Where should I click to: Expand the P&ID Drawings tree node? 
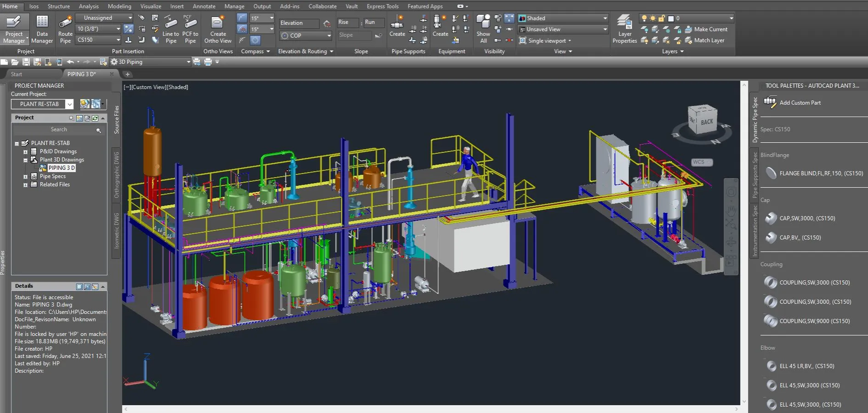coord(26,152)
